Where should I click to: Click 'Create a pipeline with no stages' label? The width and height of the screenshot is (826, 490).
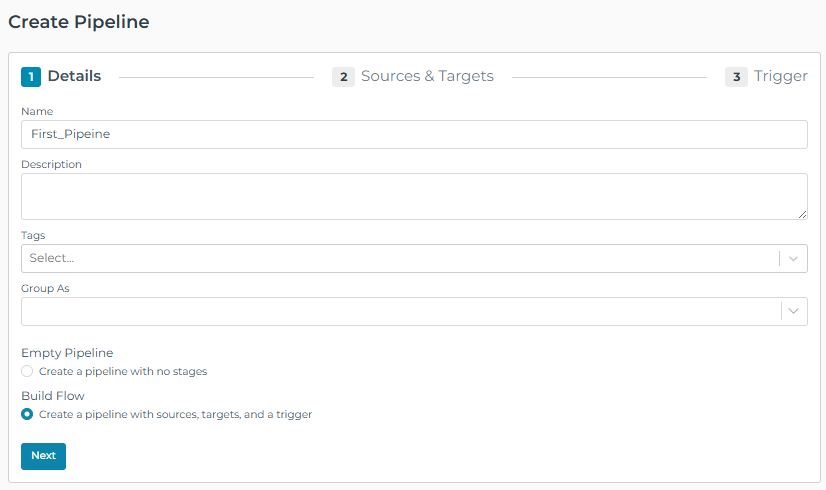pos(123,372)
